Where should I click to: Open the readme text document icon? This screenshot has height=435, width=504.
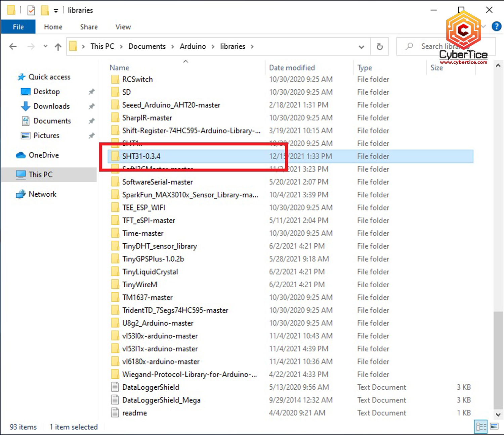click(x=115, y=413)
